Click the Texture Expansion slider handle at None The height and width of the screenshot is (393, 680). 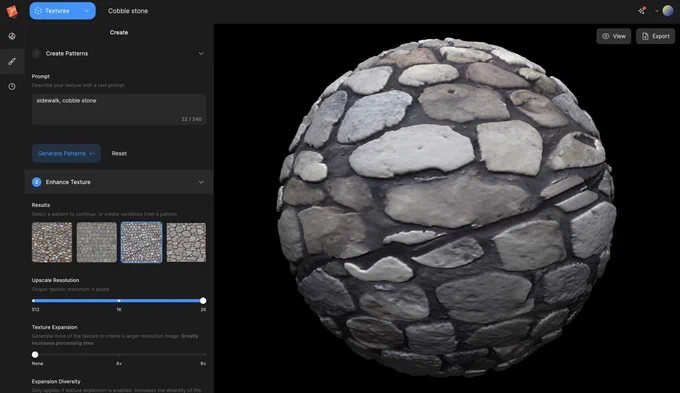35,355
